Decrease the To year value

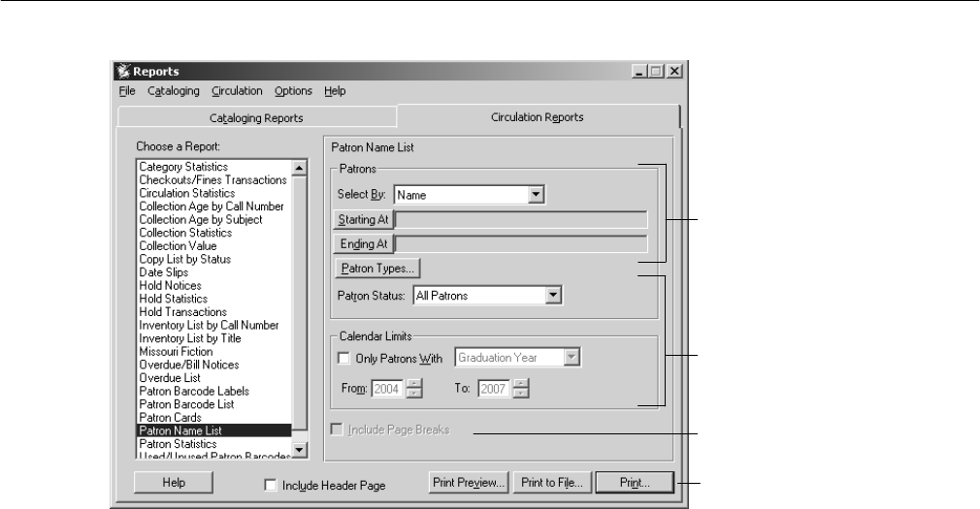521,394
